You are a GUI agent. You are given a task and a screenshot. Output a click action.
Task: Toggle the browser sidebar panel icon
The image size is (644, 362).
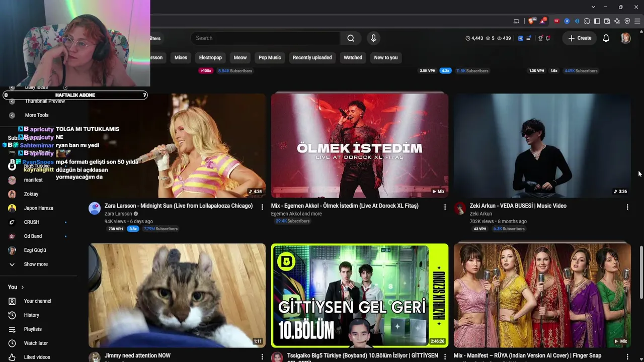[597, 21]
